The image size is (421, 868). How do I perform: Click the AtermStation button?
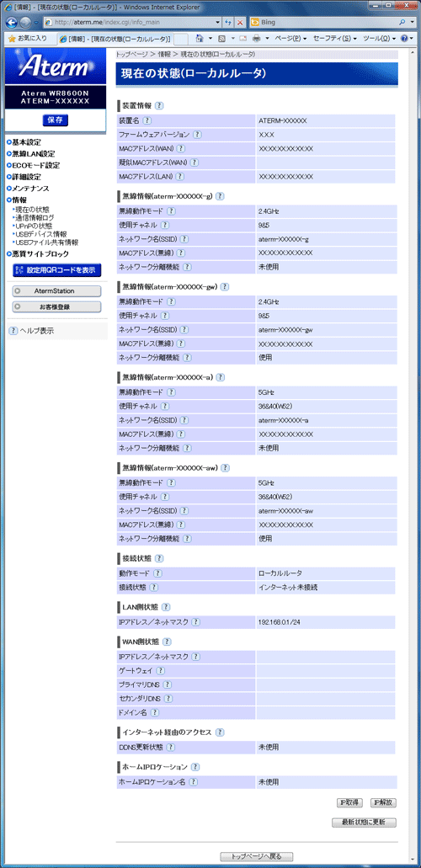click(x=56, y=290)
